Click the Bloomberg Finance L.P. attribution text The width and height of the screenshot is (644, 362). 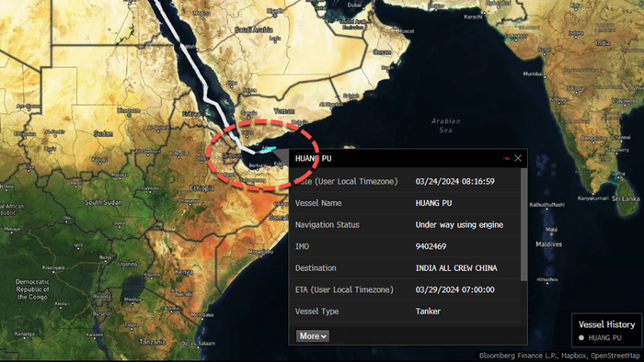[519, 356]
